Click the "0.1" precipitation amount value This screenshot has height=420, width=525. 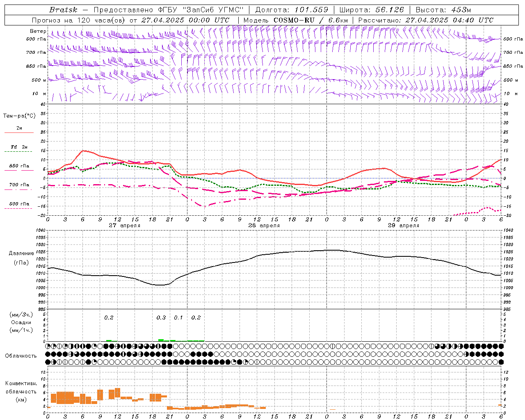178,317
